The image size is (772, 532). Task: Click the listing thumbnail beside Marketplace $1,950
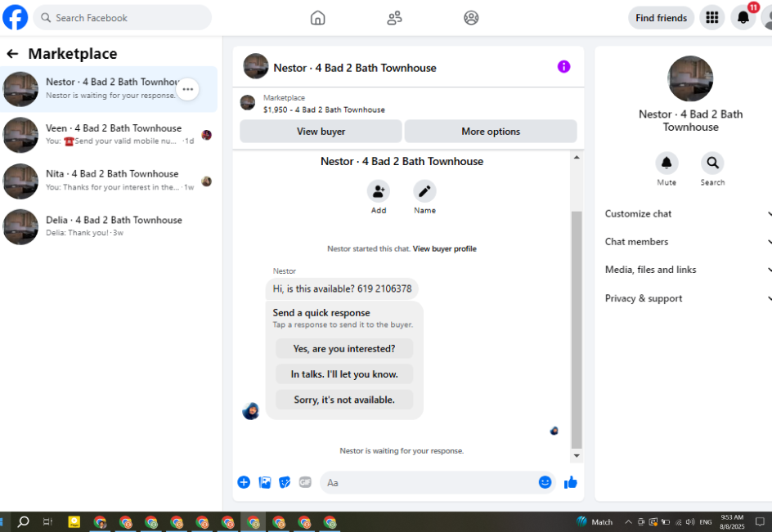click(x=248, y=103)
